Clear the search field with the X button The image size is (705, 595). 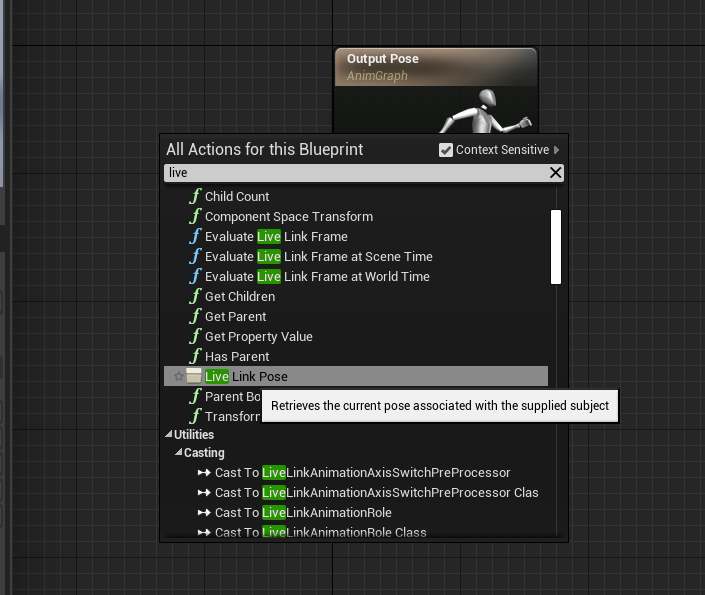(x=555, y=172)
